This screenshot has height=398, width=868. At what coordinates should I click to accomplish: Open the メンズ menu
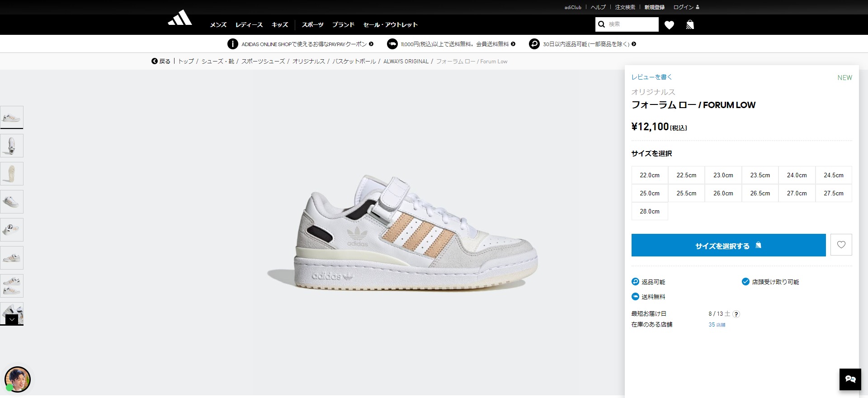click(x=218, y=25)
